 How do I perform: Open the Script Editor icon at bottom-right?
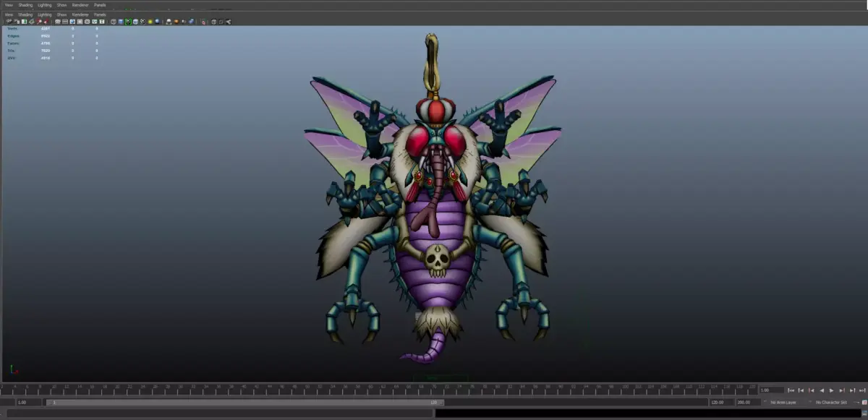point(864,413)
